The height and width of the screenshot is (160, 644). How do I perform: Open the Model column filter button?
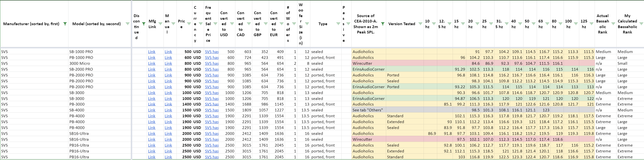[128, 24]
